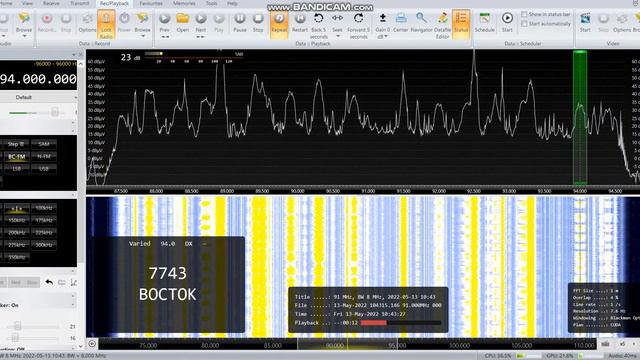Screen dimensions: 640x360
Task: Open the Receive ribbon tab
Action: coord(51,3)
